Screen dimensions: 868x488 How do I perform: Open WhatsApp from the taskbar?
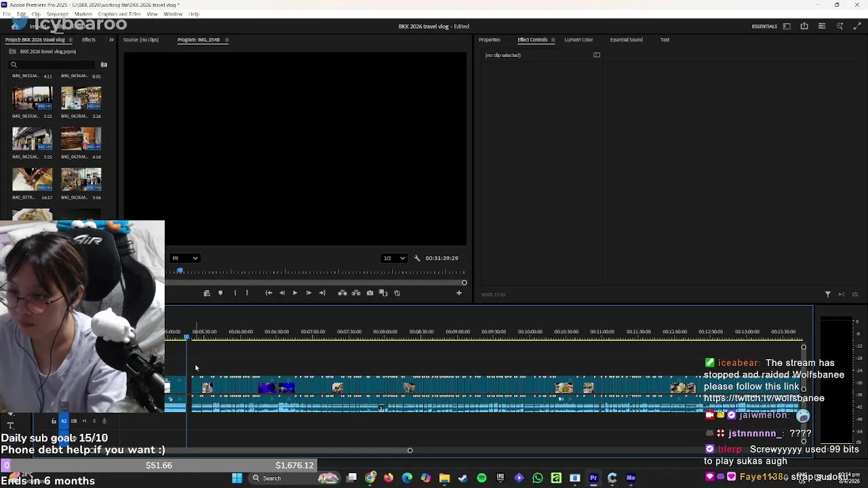[538, 479]
